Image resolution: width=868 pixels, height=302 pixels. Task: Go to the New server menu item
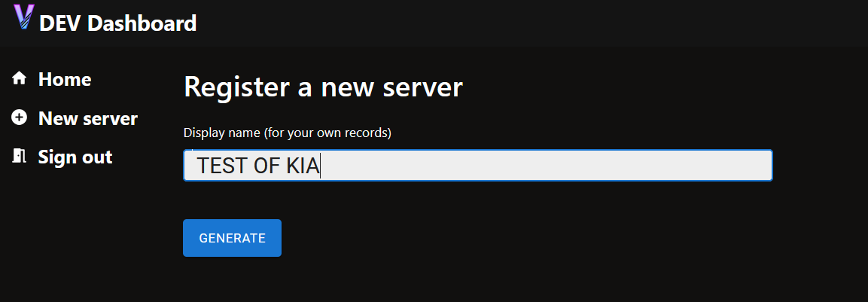[x=88, y=118]
